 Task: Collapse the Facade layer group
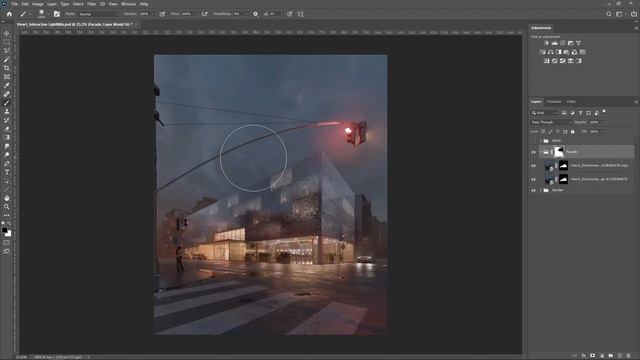pos(541,152)
